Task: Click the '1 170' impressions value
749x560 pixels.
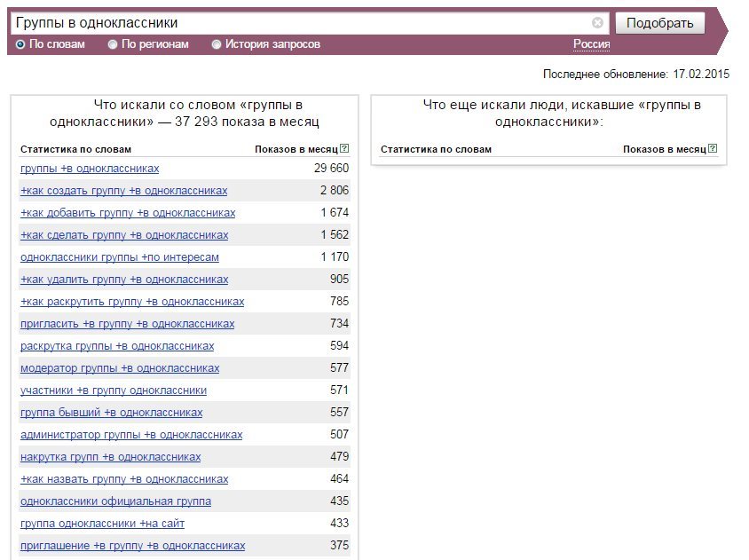Action: click(335, 257)
